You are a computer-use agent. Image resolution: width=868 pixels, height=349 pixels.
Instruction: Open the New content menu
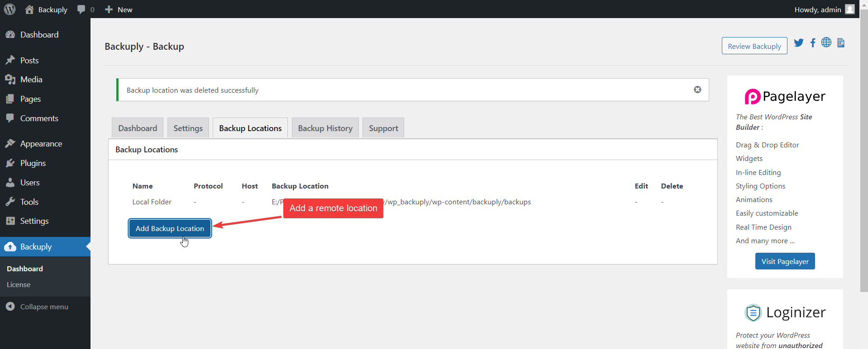coord(119,9)
